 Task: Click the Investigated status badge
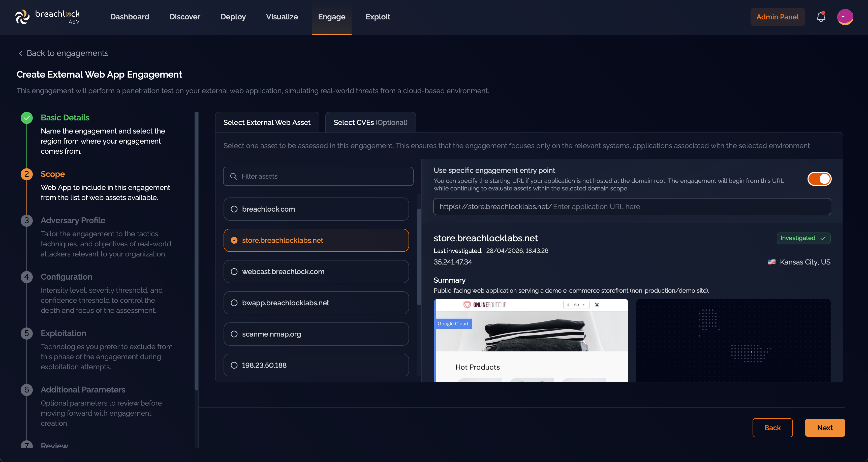tap(803, 238)
